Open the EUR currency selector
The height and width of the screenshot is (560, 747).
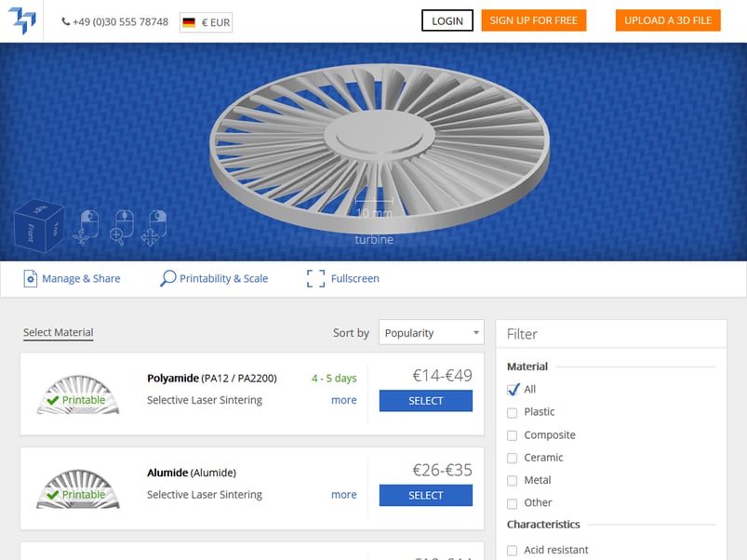[x=206, y=21]
